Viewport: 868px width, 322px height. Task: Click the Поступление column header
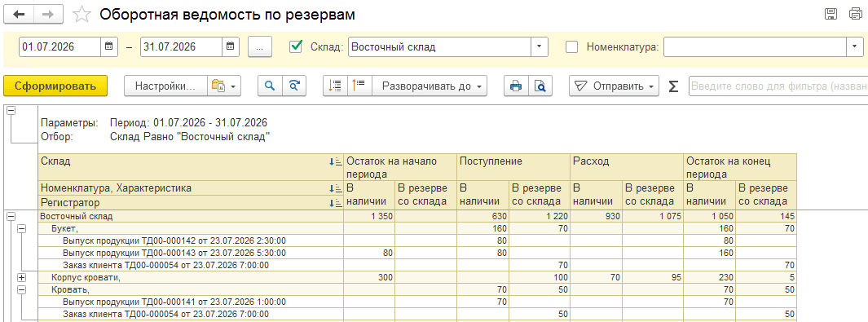click(x=513, y=167)
